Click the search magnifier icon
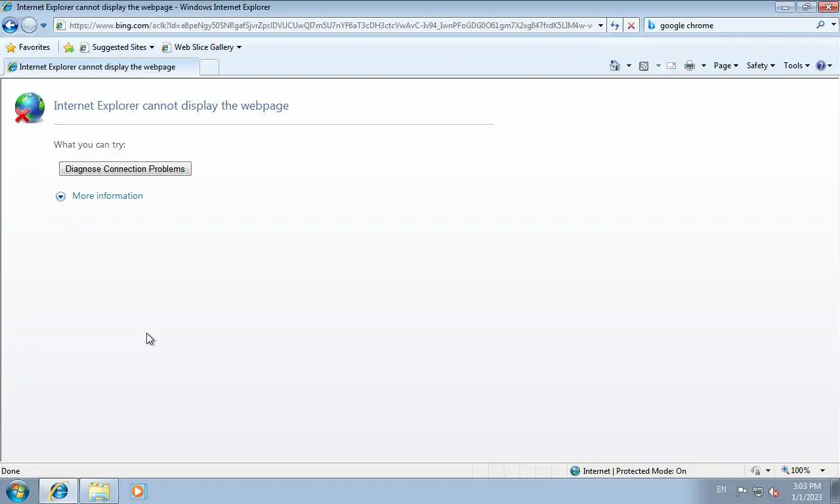 click(820, 25)
